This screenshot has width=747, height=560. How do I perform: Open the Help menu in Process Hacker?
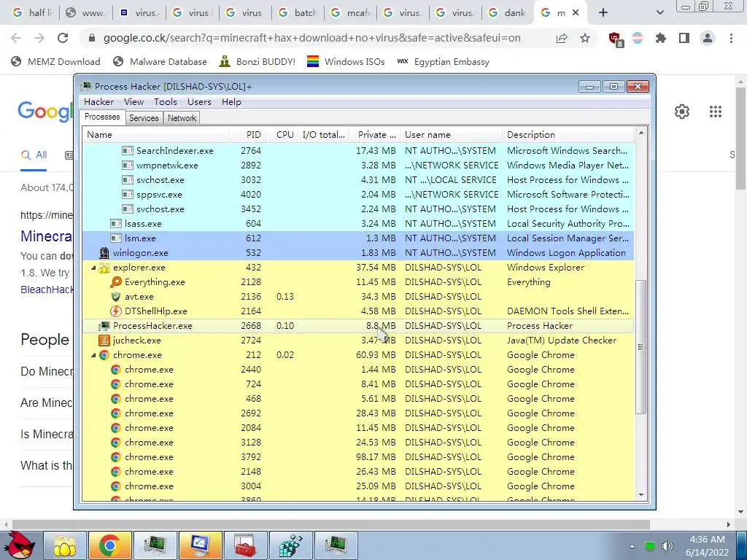click(x=231, y=102)
